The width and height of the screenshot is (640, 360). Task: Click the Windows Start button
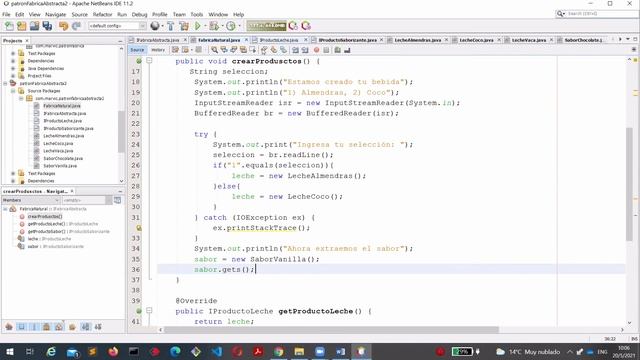pos(9,351)
